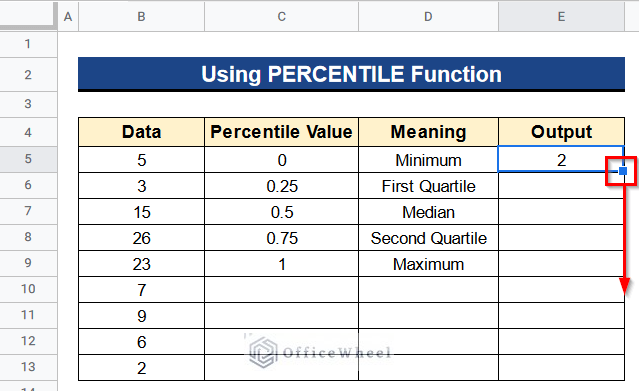Select the cell with 0.25 percentile
The width and height of the screenshot is (639, 391).
point(282,186)
